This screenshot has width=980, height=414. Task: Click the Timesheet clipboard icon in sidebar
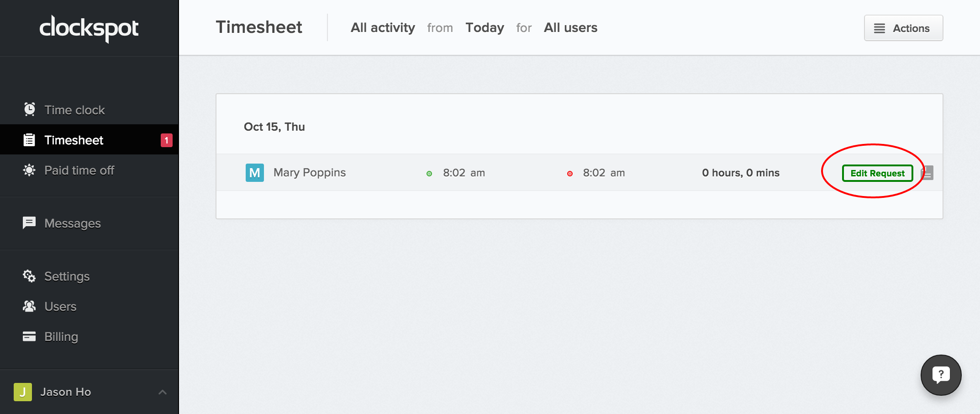pos(29,140)
